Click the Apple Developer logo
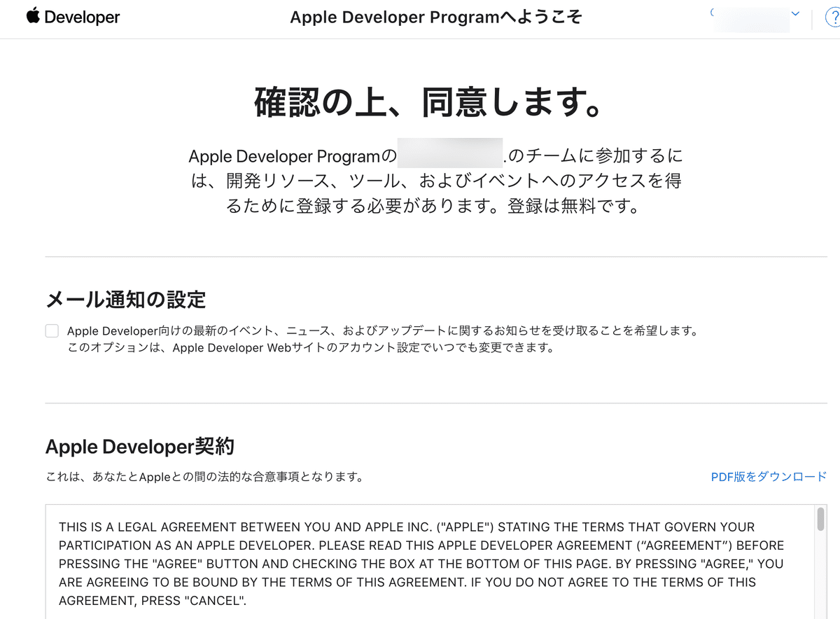This screenshot has width=840, height=619. click(73, 18)
